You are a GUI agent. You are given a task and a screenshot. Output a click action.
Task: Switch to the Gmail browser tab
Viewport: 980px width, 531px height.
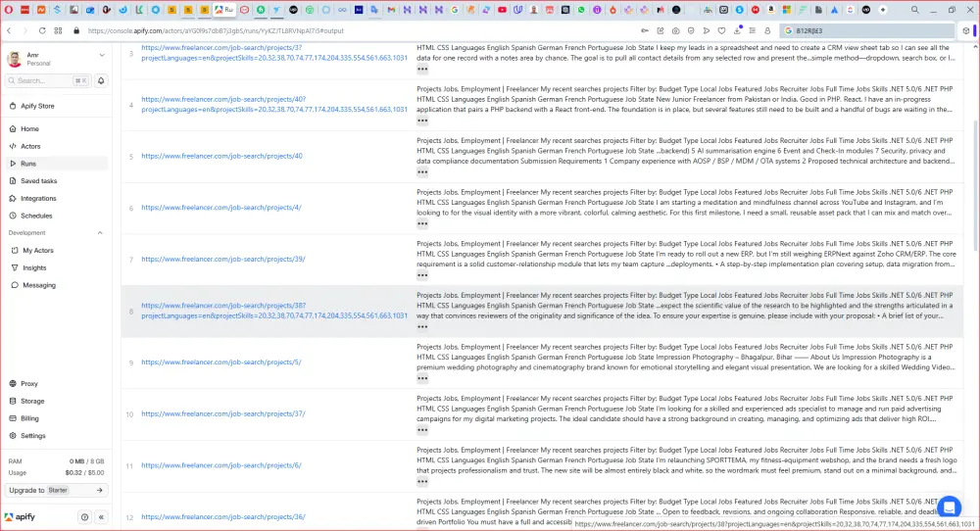[x=391, y=10]
